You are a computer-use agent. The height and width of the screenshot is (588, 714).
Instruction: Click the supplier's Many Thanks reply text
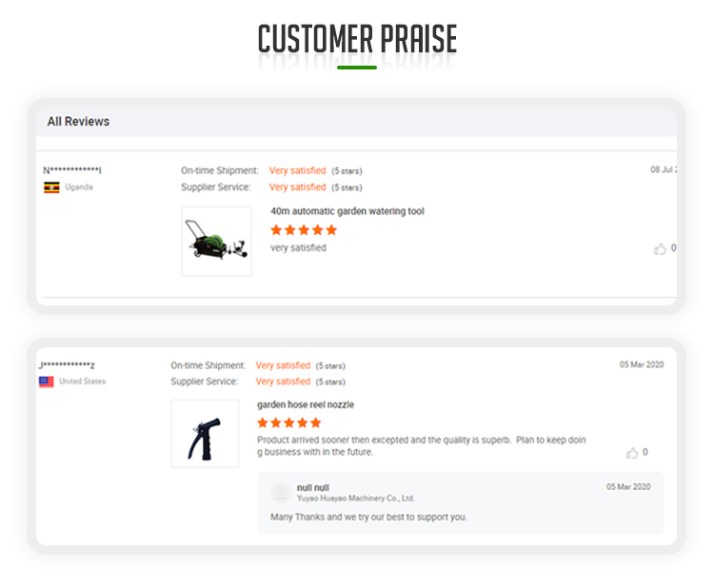pos(368,518)
